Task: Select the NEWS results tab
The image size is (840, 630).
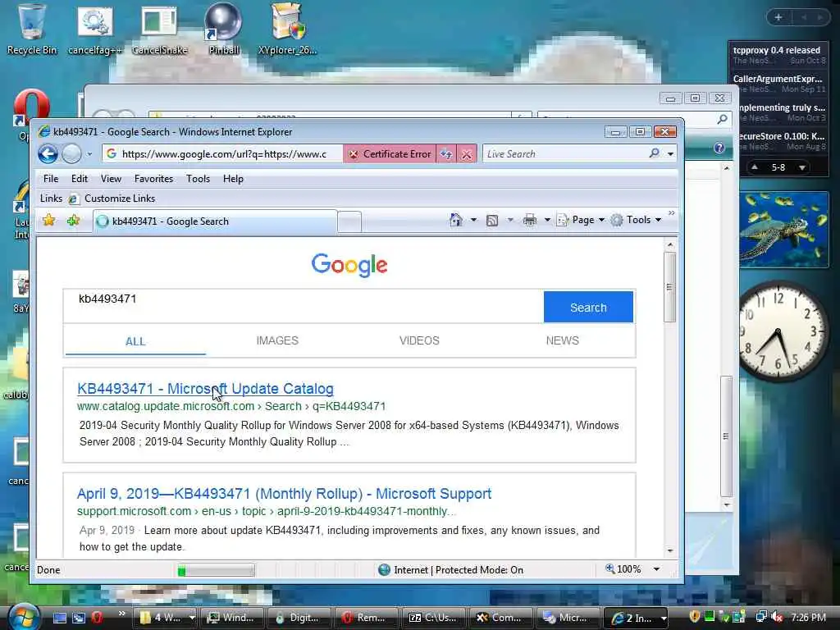Action: (562, 340)
